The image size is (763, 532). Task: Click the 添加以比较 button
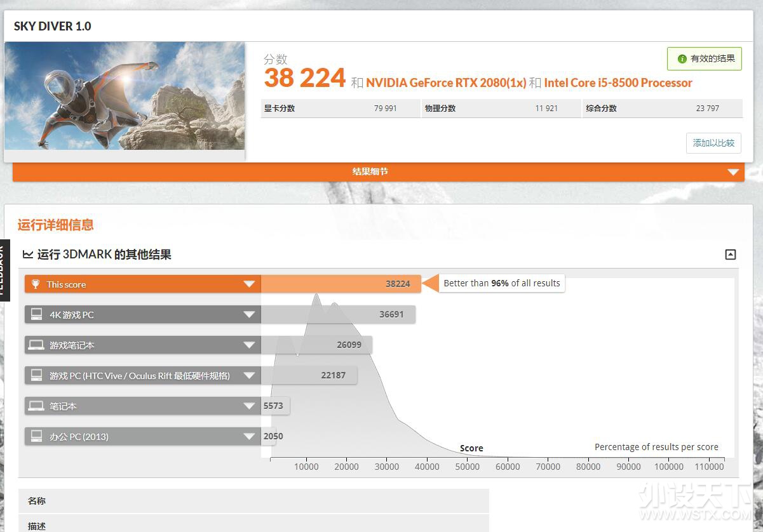pyautogui.click(x=713, y=143)
